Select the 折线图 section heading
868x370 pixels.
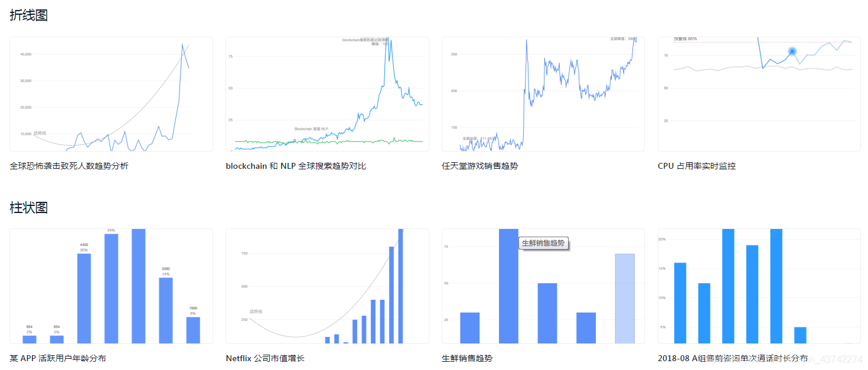tap(28, 15)
